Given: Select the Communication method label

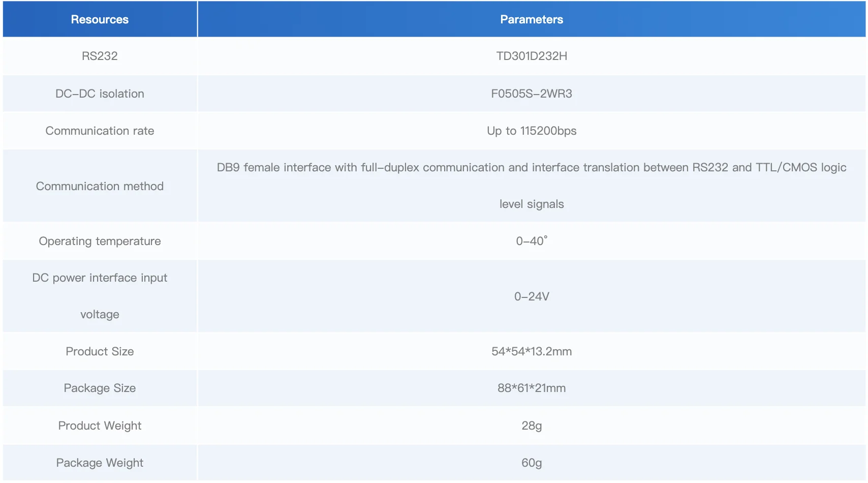Looking at the screenshot, I should (x=100, y=186).
